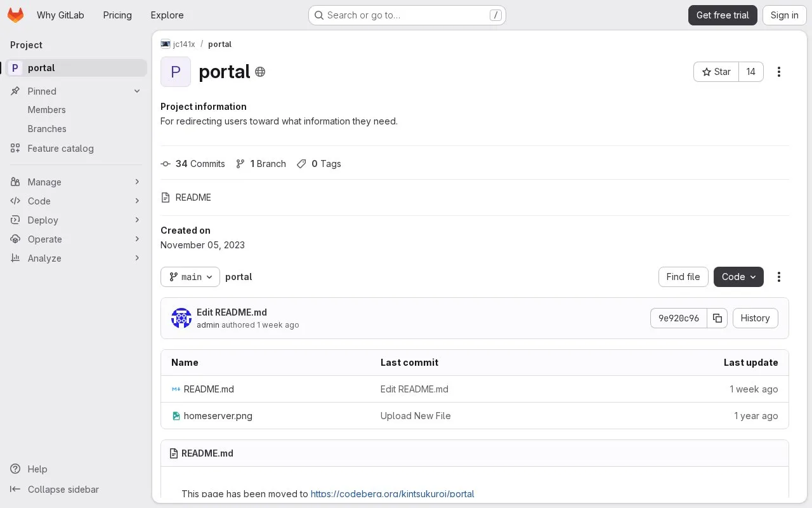Open Feature catalog in sidebar

click(x=76, y=149)
